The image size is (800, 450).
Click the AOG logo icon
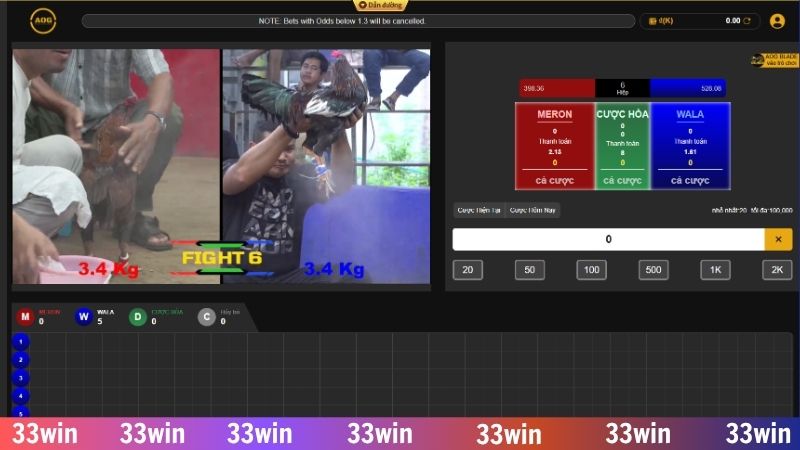pos(42,20)
